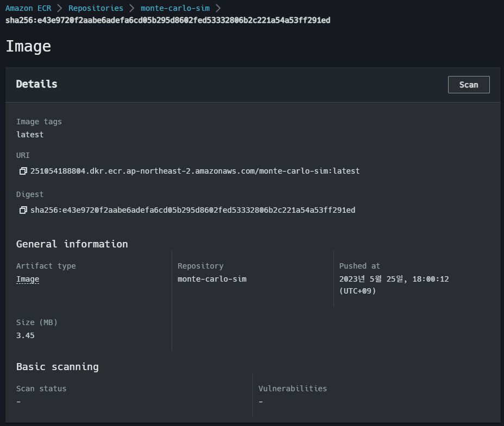Copy the sha256 digest with copy icon

(23, 210)
